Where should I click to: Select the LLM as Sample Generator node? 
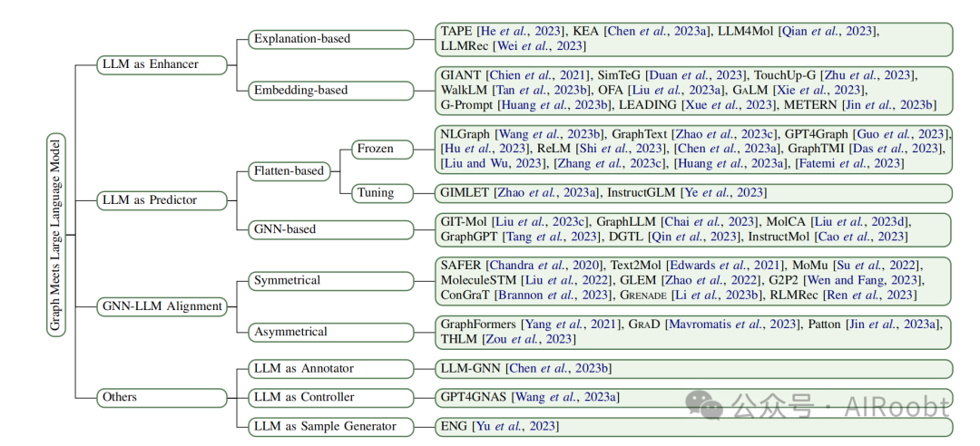(330, 426)
